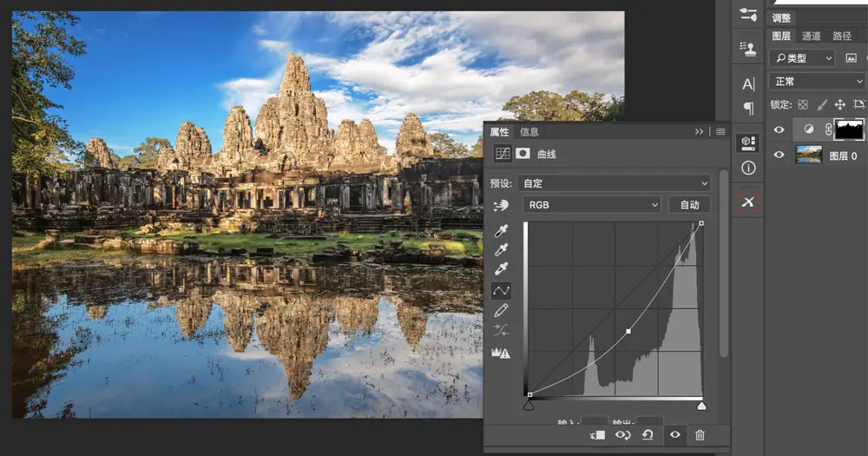Click the clip to layer icon
Image resolution: width=868 pixels, height=456 pixels.
pos(595,435)
